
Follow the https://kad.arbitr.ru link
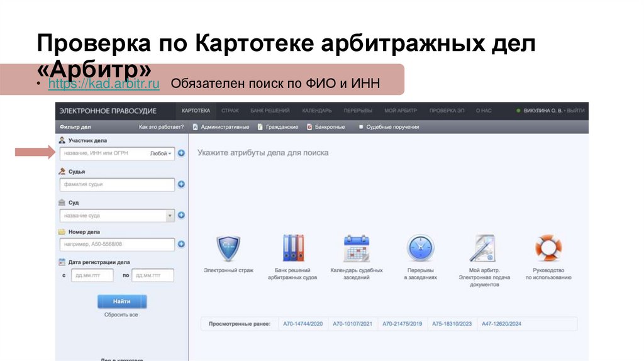(x=104, y=84)
